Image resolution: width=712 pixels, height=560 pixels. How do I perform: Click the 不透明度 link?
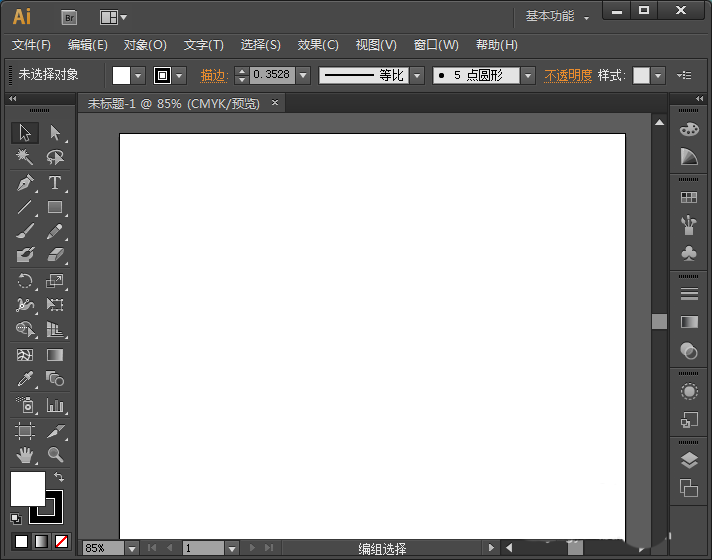568,75
